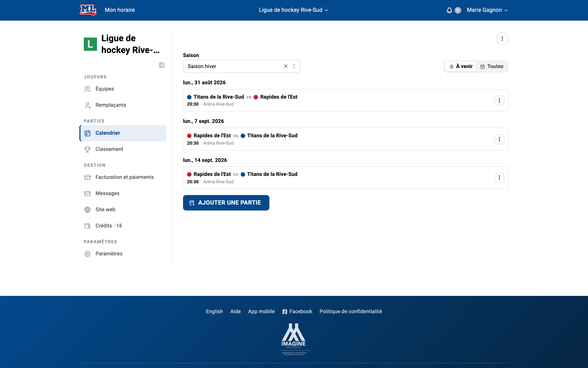Toggle season list up-down chevrons
This screenshot has height=368, width=588.
tap(294, 66)
